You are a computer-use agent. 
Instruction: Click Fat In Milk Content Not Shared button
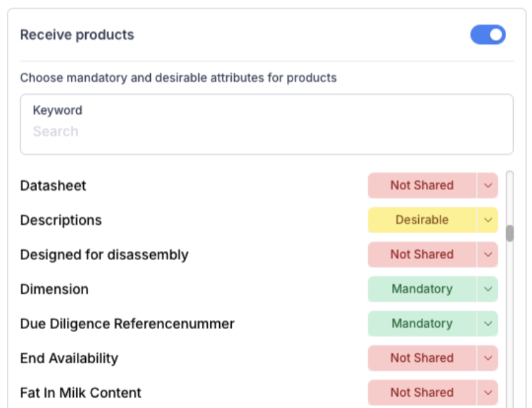click(422, 393)
